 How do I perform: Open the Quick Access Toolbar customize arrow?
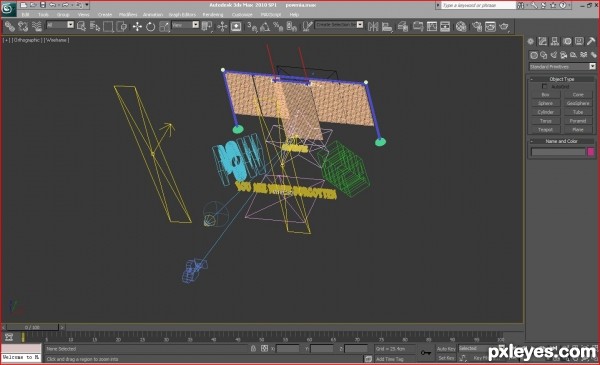87,5
